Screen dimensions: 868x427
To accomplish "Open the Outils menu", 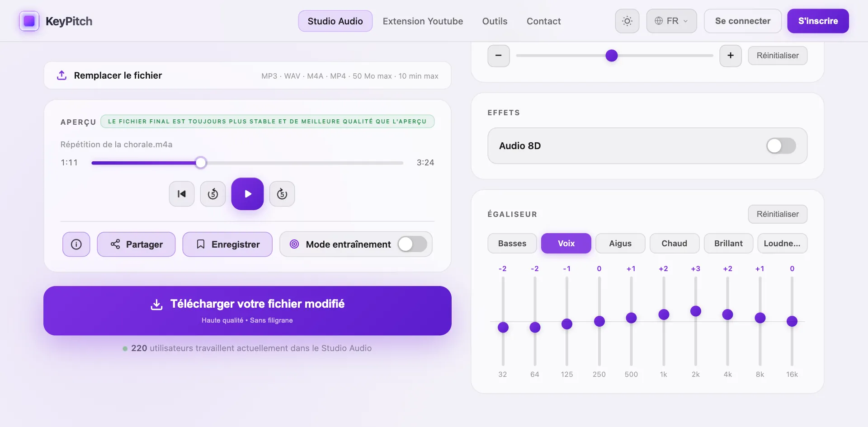I will tap(495, 21).
